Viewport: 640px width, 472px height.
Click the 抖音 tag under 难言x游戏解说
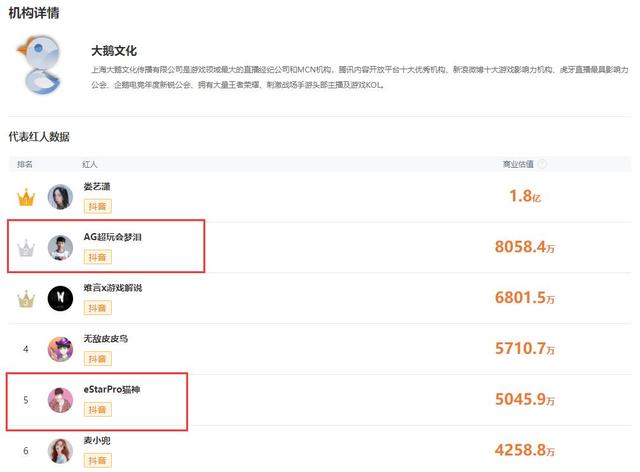(x=97, y=308)
